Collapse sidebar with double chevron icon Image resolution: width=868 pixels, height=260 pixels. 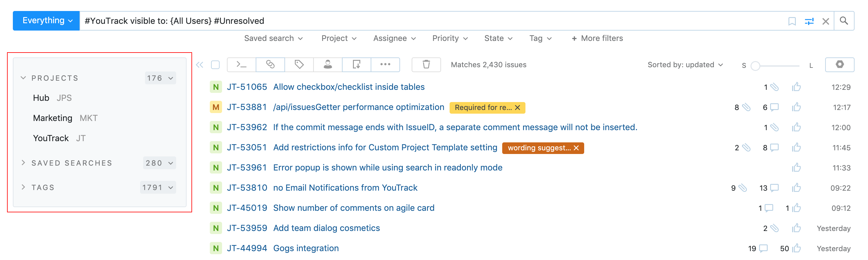click(199, 65)
